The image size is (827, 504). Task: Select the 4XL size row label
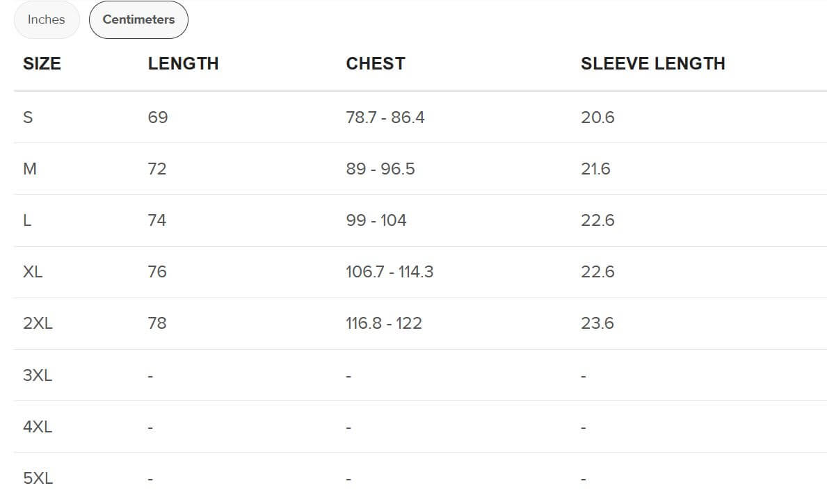[x=38, y=427]
